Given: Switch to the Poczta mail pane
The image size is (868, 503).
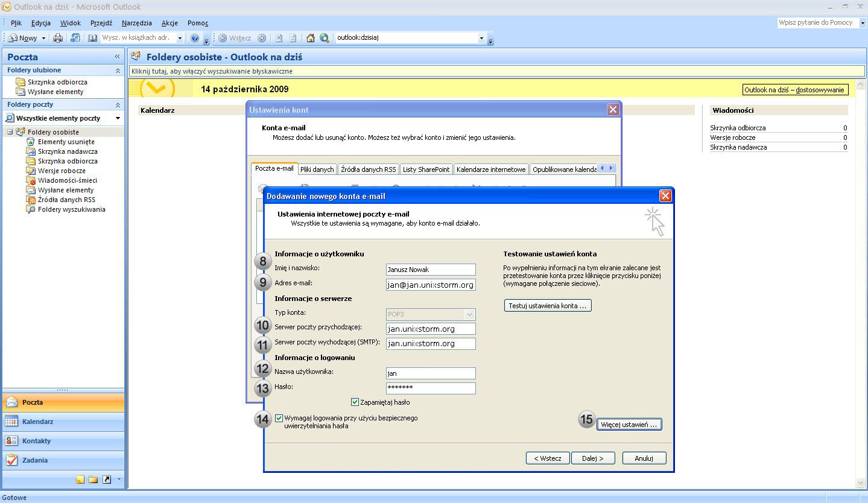Looking at the screenshot, I should click(x=63, y=402).
